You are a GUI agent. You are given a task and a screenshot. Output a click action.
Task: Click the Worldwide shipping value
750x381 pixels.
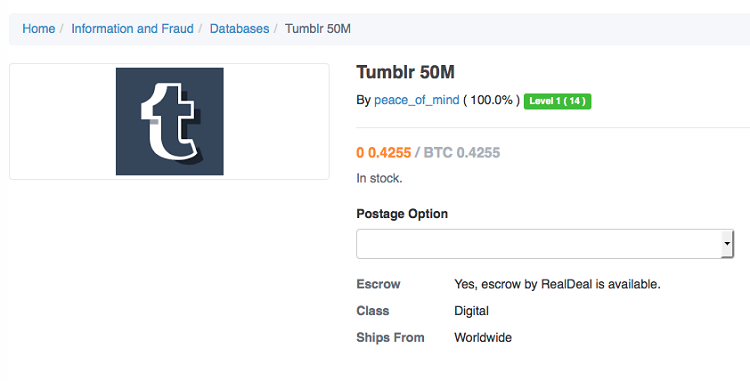tap(483, 337)
